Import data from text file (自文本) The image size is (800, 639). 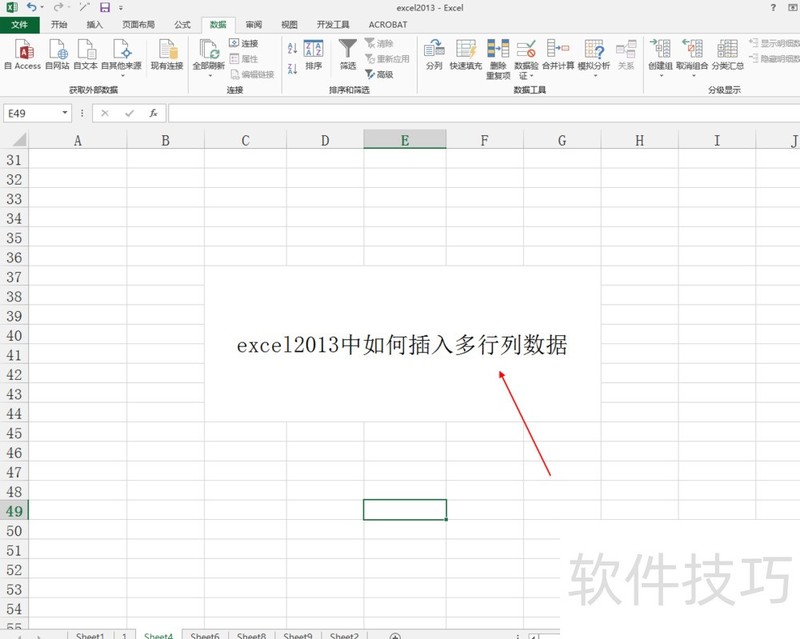[x=86, y=54]
